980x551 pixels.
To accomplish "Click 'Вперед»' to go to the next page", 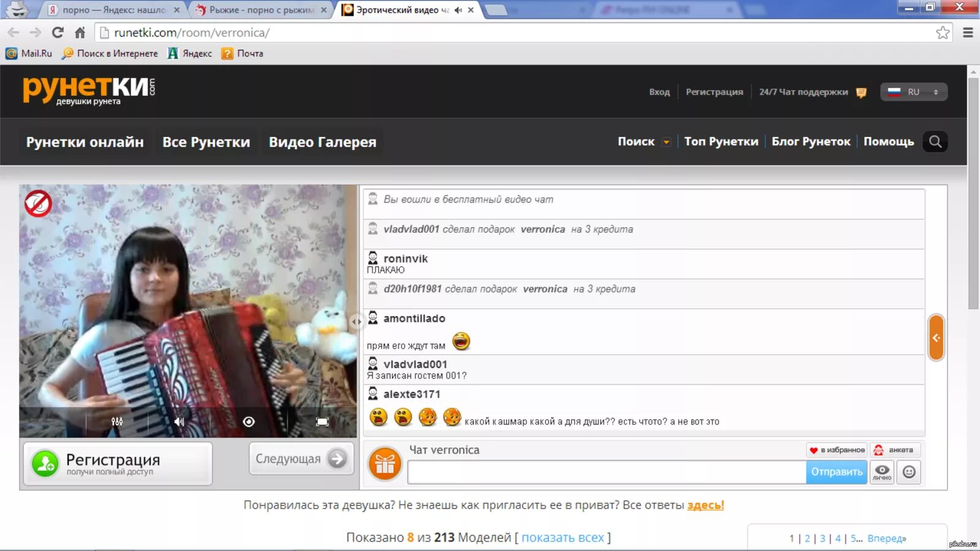I will point(887,539).
